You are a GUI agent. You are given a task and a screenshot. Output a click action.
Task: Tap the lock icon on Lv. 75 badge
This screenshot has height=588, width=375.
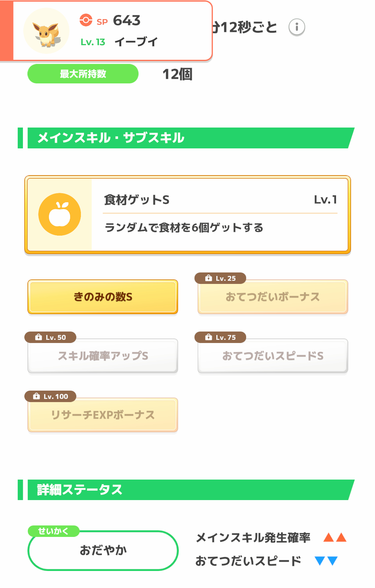208,337
